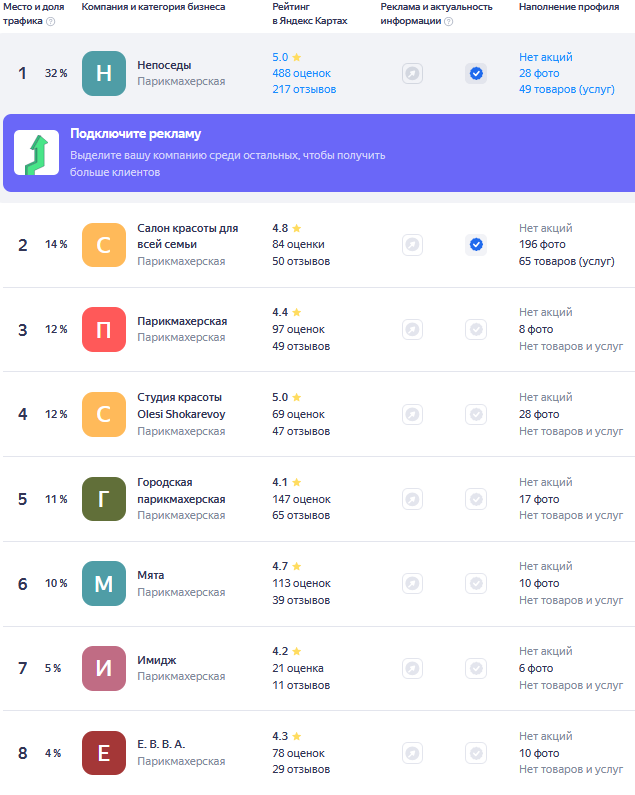Click the Имидж company name

point(157,660)
